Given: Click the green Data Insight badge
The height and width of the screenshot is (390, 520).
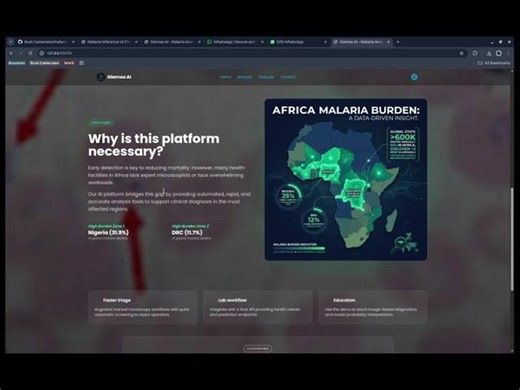Looking at the screenshot, I should [x=101, y=123].
